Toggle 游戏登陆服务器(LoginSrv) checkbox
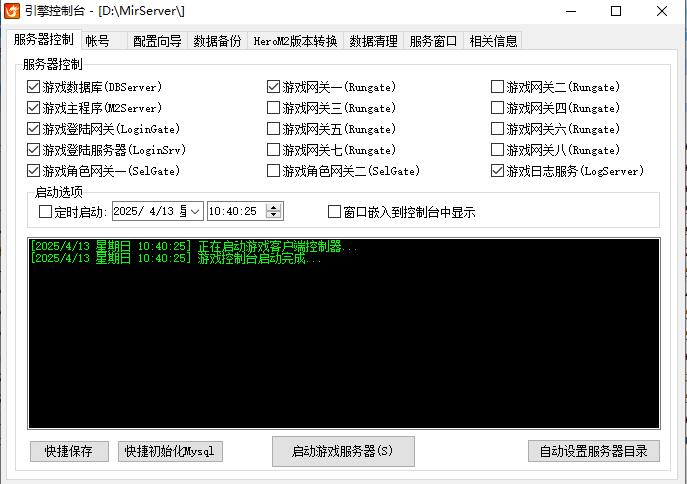Screen dimensions: 687x484 [33, 150]
